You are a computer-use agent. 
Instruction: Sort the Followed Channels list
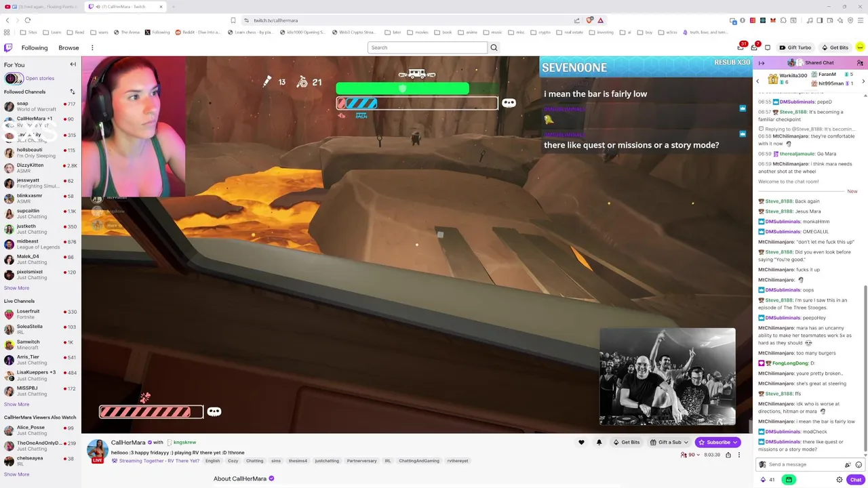coord(73,91)
